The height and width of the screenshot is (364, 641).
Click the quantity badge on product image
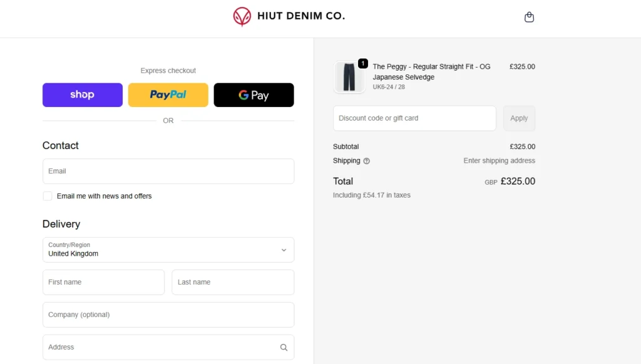[x=363, y=63]
